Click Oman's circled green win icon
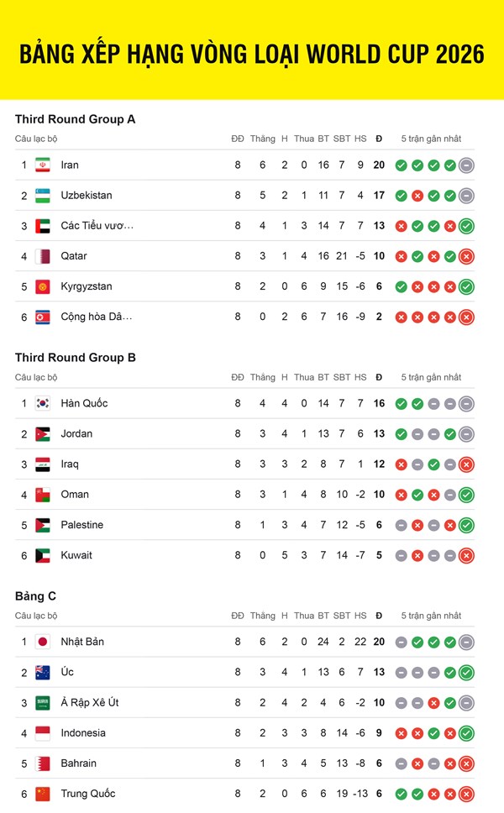The width and height of the screenshot is (504, 813). (467, 496)
